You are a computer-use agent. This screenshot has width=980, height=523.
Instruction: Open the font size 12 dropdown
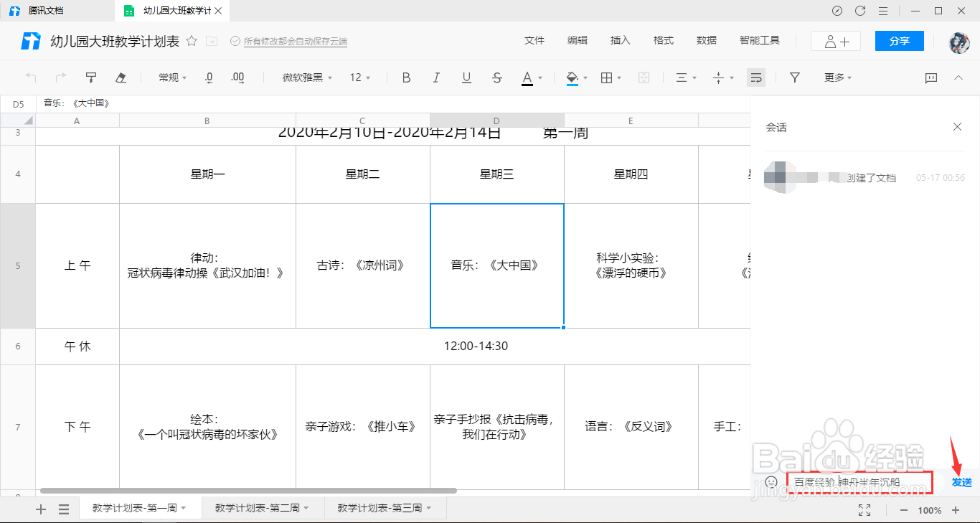click(x=360, y=77)
